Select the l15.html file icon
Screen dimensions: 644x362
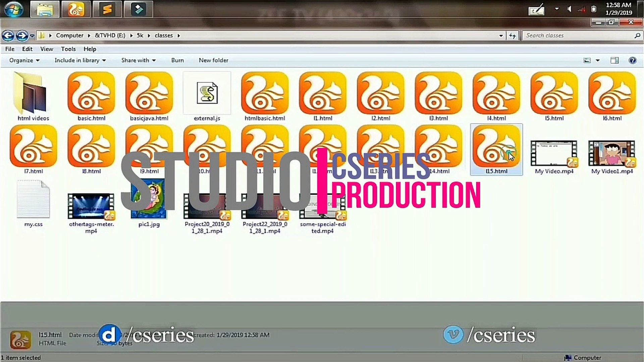coord(496,146)
